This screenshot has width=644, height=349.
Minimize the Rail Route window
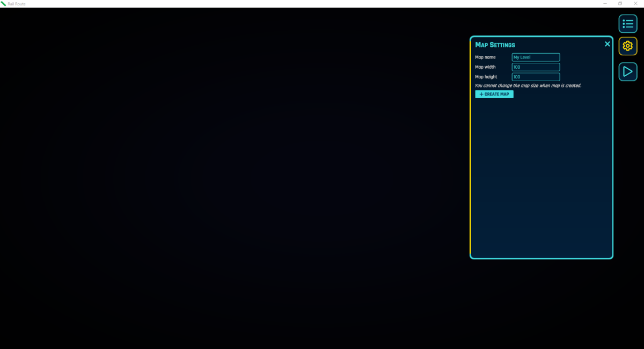605,4
